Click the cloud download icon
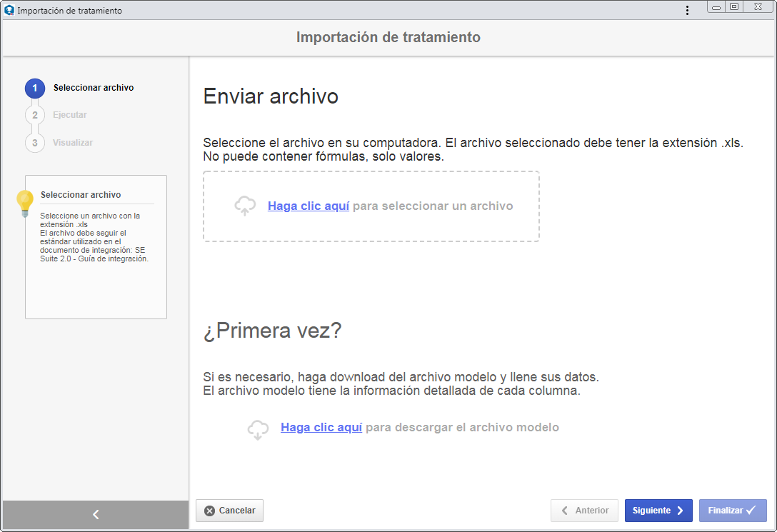777x532 pixels. coord(258,430)
